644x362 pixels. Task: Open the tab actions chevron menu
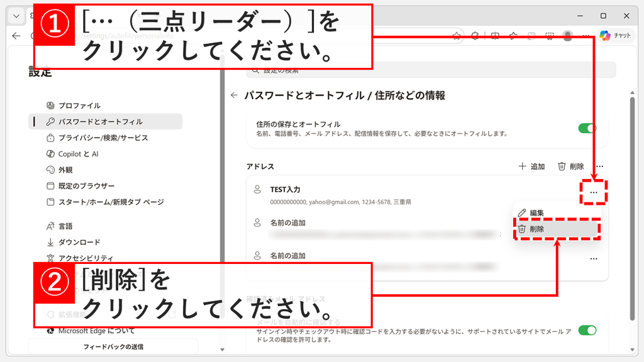click(16, 16)
